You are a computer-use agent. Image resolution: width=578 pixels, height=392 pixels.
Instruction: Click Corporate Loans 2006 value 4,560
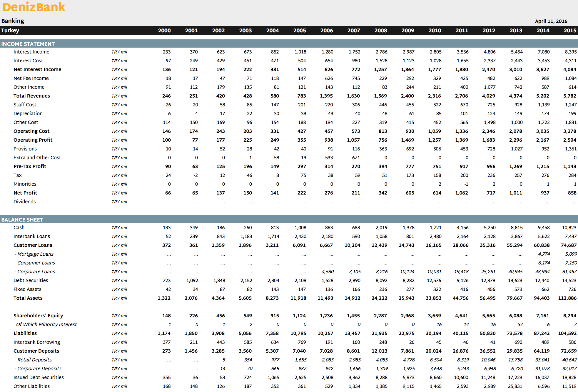click(328, 272)
